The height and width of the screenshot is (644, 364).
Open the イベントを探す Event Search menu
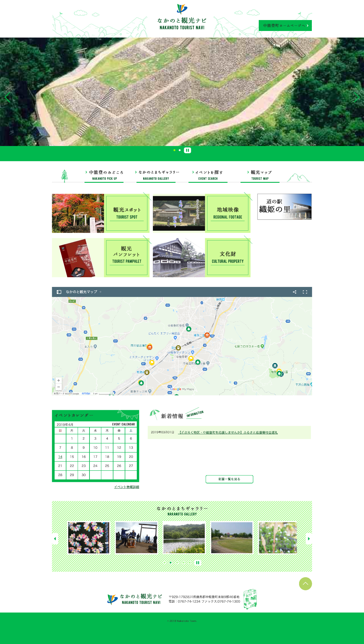pos(208,175)
